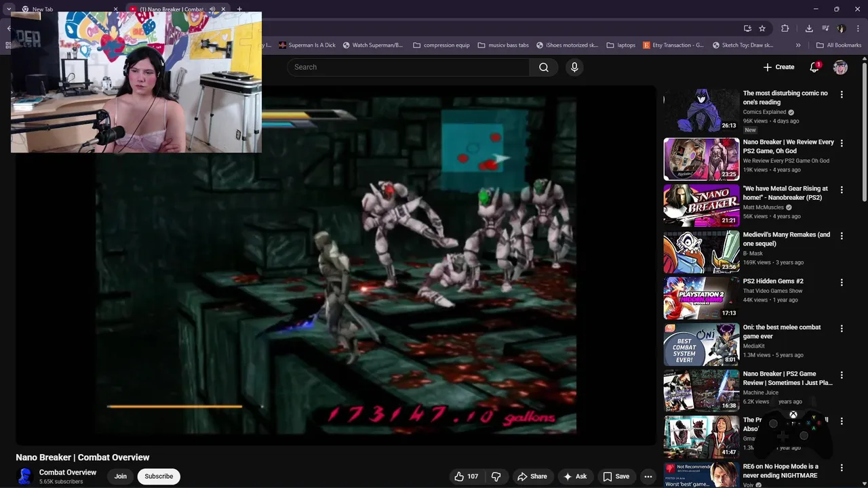Dislike the video with thumbs down
Viewport: 868px width, 488px height.
496,476
